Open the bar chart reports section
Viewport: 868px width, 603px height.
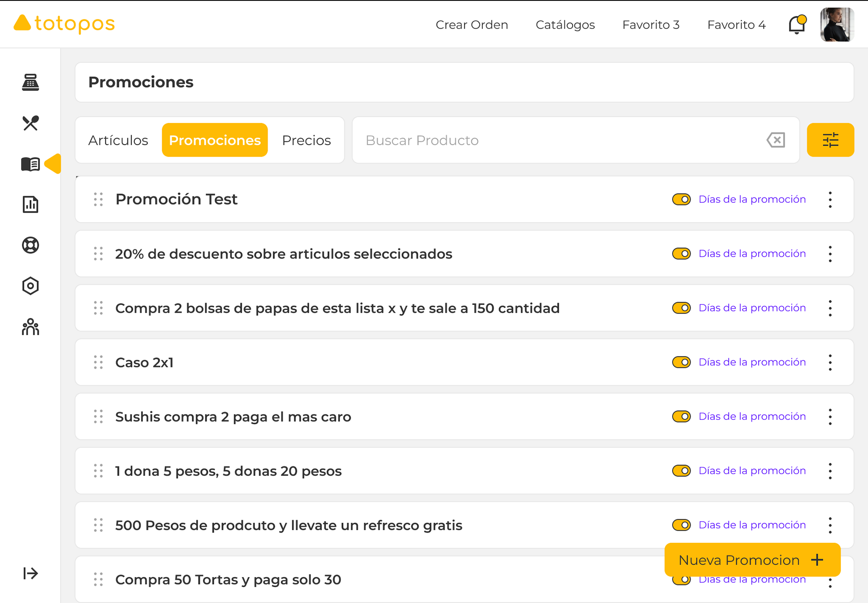tap(30, 204)
